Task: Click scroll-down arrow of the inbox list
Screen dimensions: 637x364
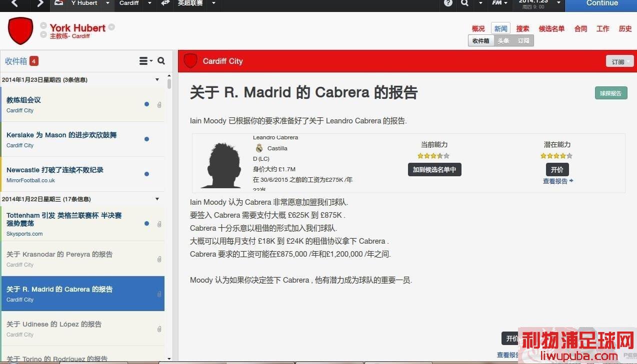Action: coord(169,358)
